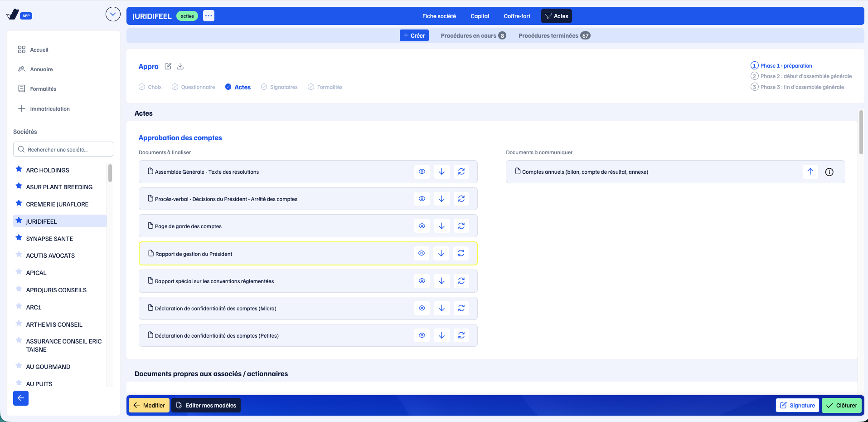The height and width of the screenshot is (422, 868).
Task: Click the main content vertical scrollbar
Action: (861, 132)
